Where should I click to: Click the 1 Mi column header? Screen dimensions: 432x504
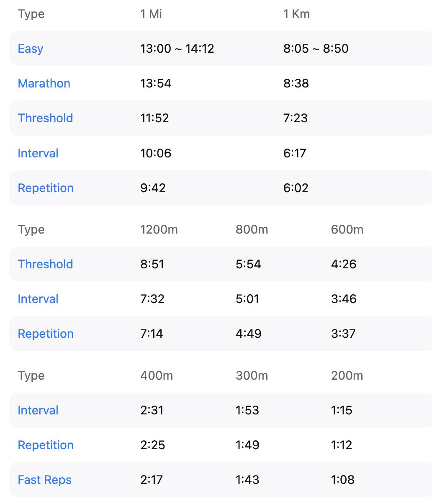[151, 14]
